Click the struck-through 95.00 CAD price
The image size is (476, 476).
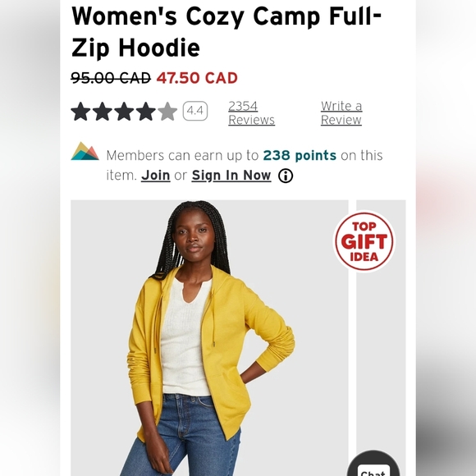pyautogui.click(x=111, y=78)
